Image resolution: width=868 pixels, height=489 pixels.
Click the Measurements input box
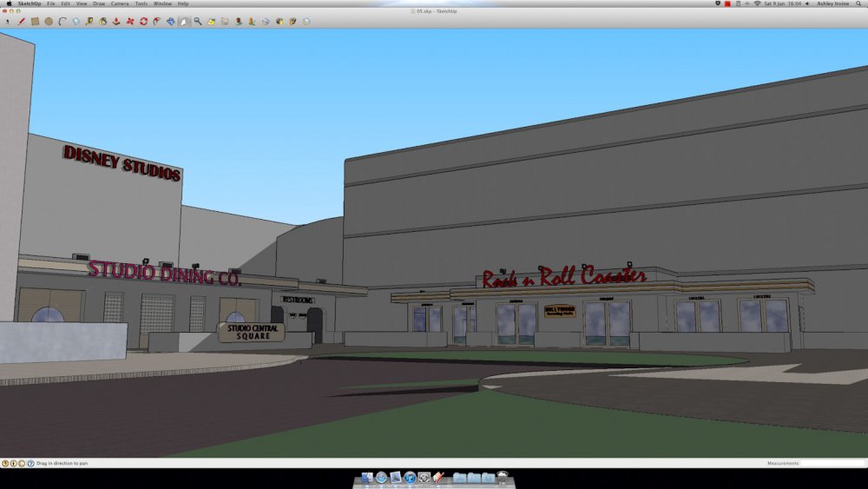832,463
